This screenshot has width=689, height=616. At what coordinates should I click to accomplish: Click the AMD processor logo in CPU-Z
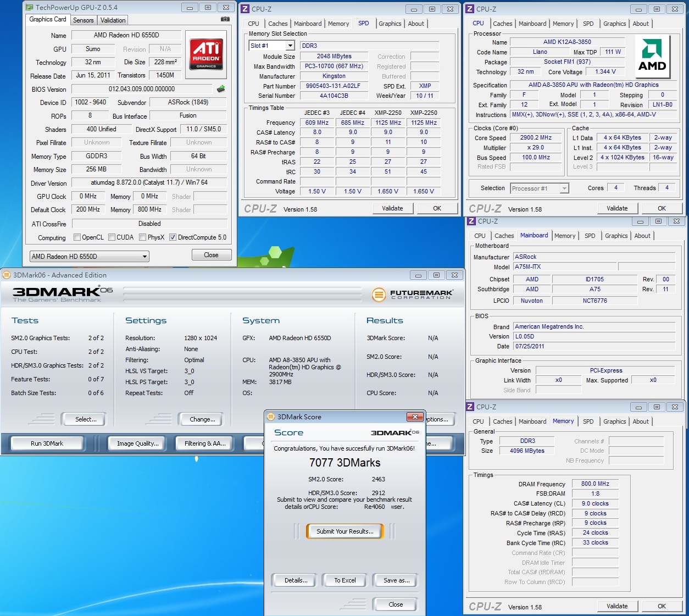(652, 57)
